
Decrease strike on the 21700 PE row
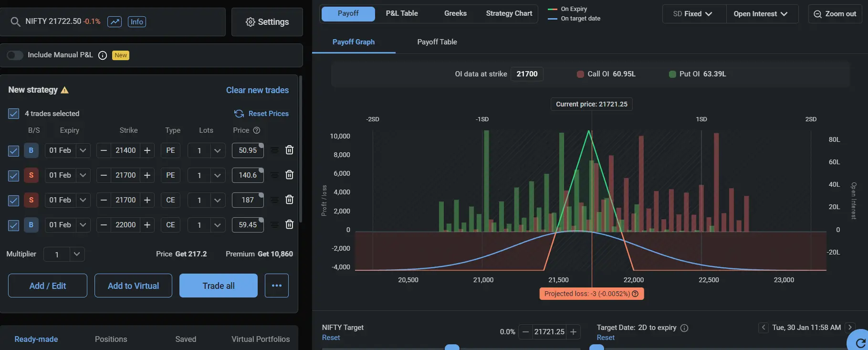click(104, 175)
